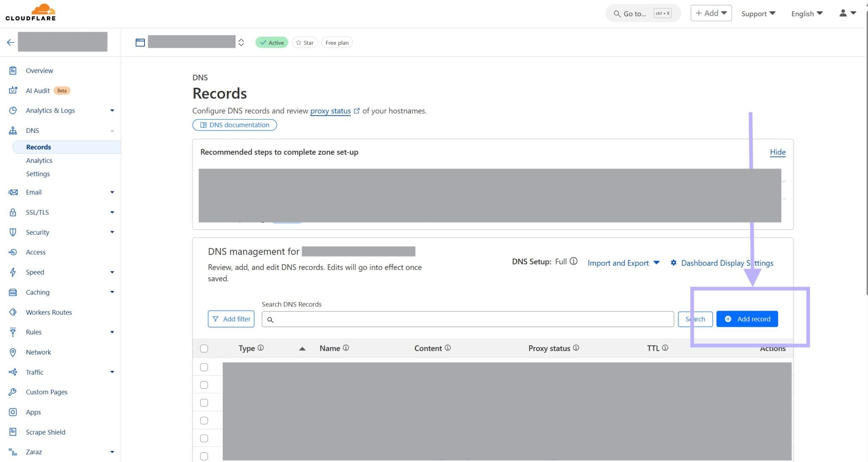
Task: Open the SSL/TLS lock icon
Action: [x=13, y=212]
